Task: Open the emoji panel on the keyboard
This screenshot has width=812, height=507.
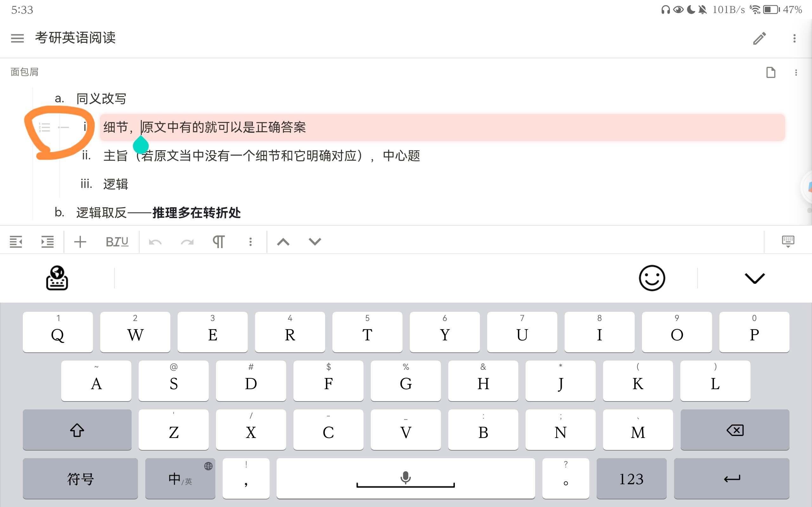Action: click(x=651, y=278)
